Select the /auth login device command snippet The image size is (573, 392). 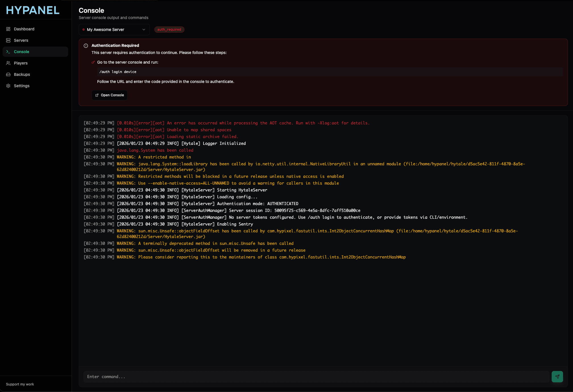click(x=117, y=72)
